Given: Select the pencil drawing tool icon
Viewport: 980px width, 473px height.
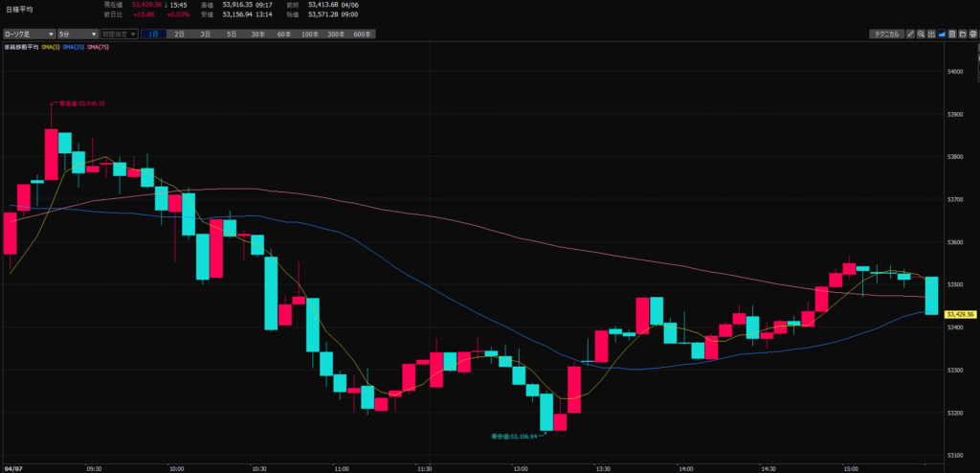Looking at the screenshot, I should tap(910, 34).
